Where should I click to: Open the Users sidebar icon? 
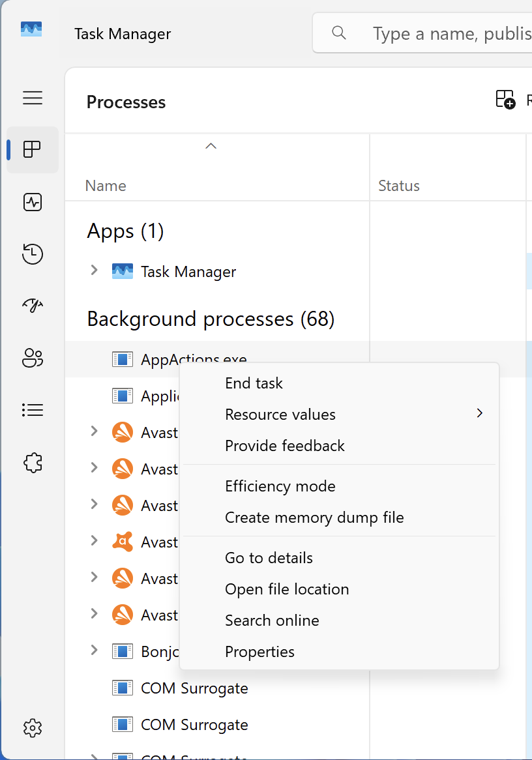[33, 358]
